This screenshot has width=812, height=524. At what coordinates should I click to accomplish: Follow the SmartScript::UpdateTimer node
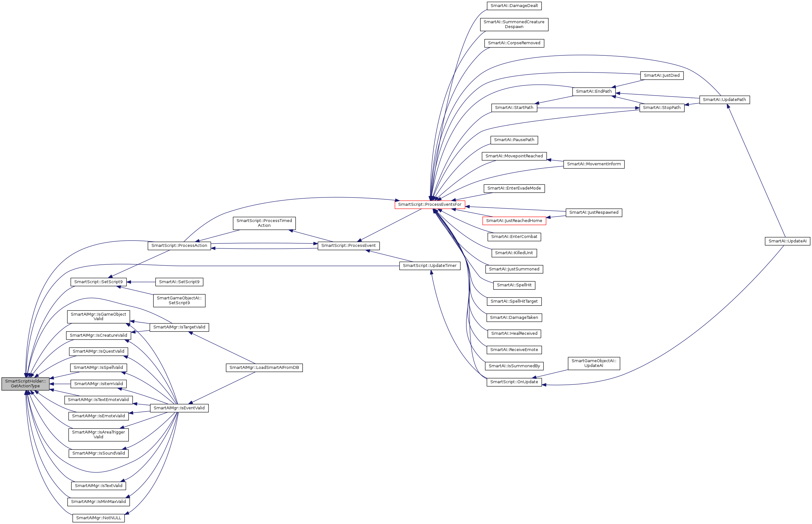429,266
